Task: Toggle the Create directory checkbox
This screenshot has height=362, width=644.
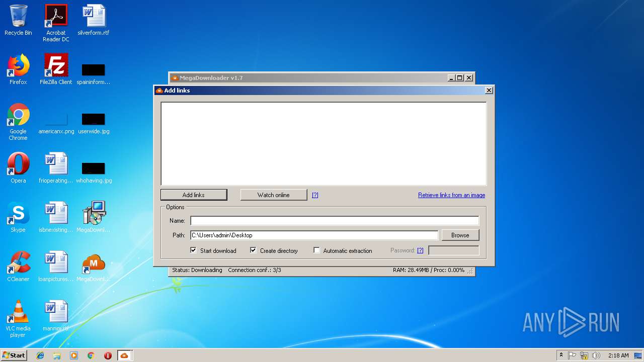Action: (253, 250)
